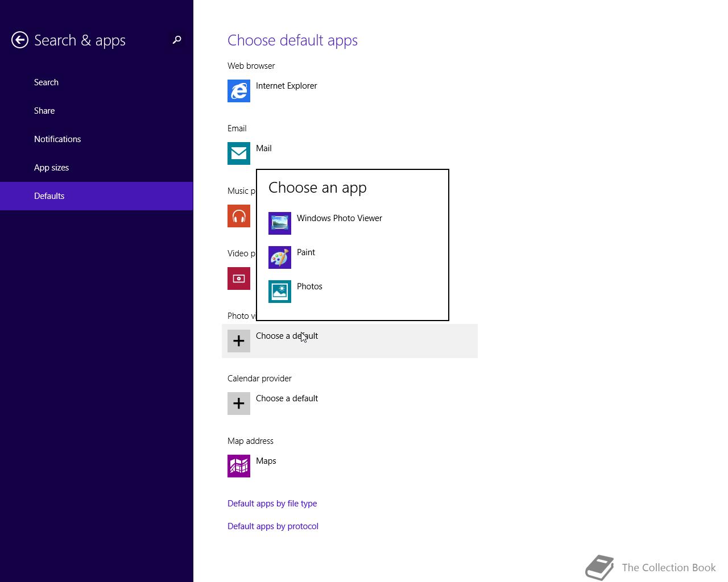This screenshot has height=582, width=728.
Task: Click the plus icon under Calendar provider
Action: coord(239,404)
